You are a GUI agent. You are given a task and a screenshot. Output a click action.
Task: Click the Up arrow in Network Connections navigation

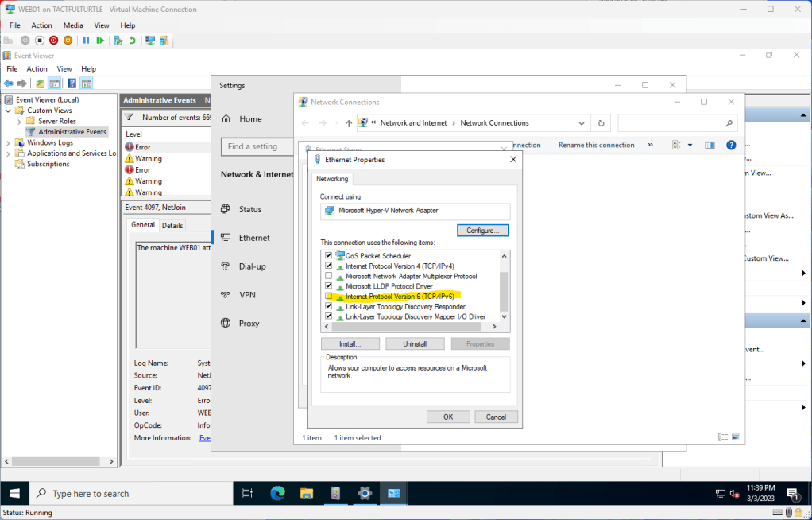pyautogui.click(x=349, y=123)
